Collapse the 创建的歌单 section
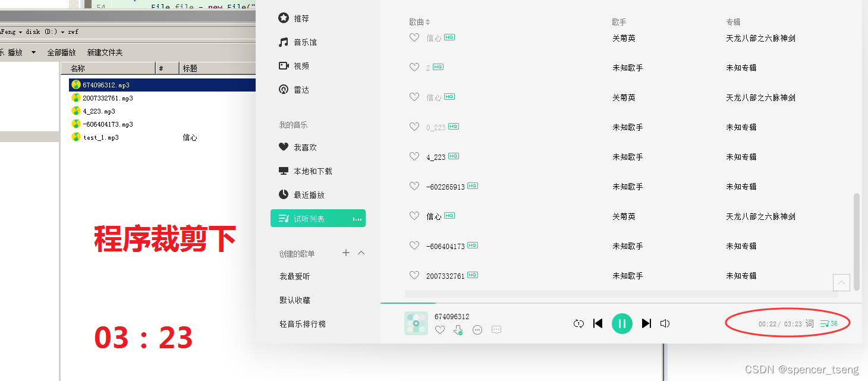 pyautogui.click(x=360, y=253)
